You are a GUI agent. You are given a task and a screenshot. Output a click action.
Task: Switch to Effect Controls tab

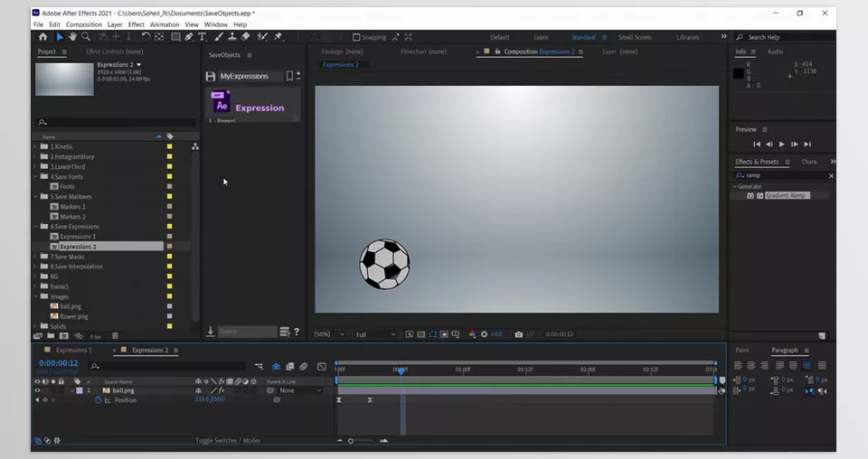[115, 52]
